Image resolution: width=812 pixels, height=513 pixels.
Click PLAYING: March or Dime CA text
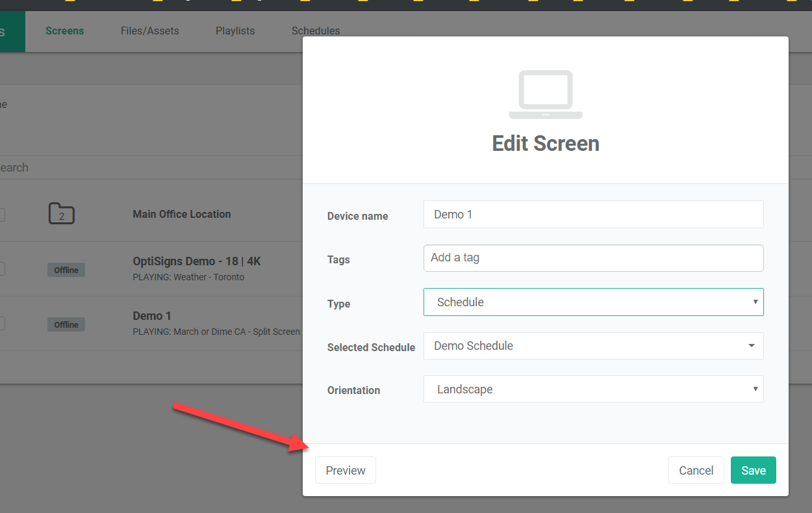[216, 332]
